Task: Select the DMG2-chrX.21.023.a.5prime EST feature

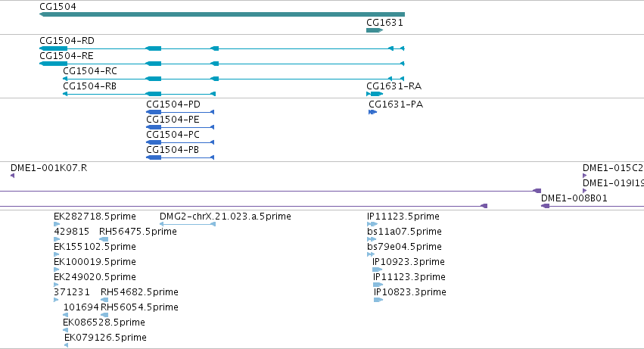Action: coord(187,224)
